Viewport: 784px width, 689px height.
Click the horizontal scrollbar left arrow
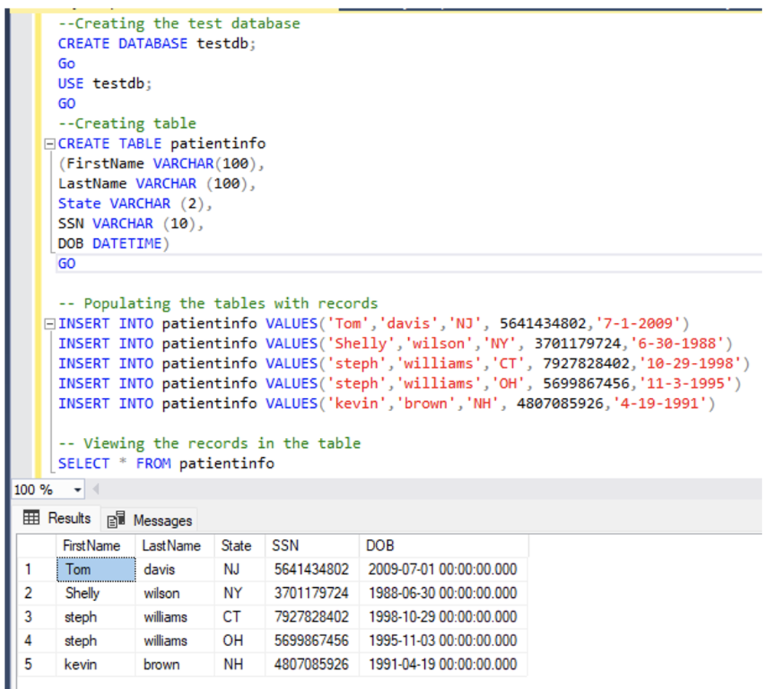(96, 490)
